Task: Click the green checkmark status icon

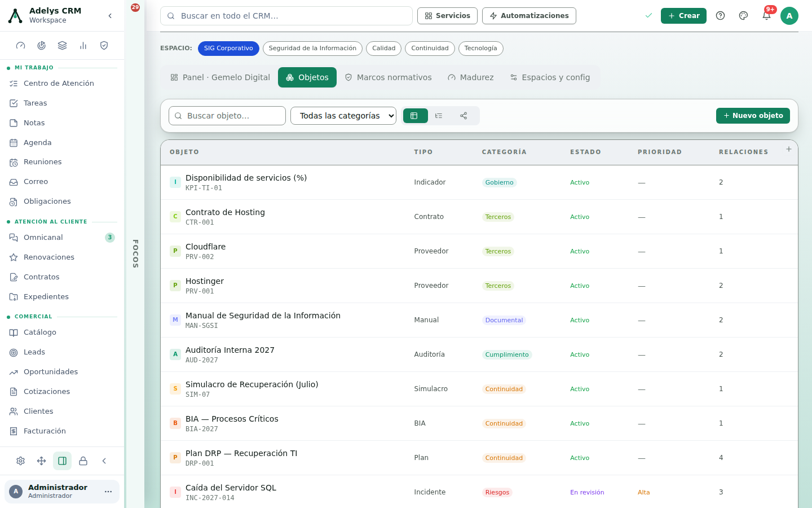Action: [x=648, y=16]
